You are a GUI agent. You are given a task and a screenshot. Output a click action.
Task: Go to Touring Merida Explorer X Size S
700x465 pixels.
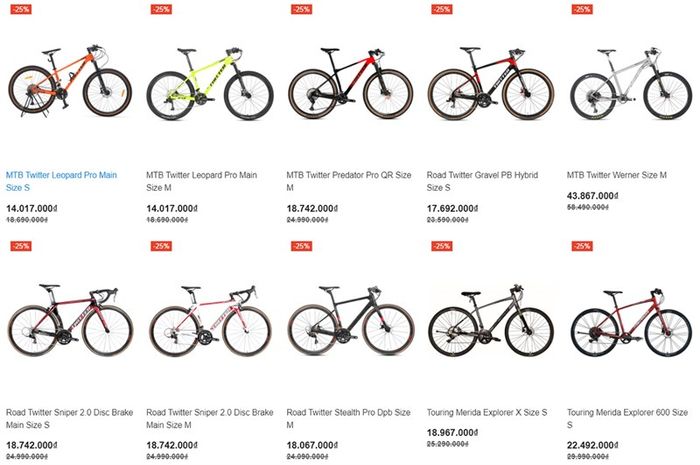click(x=487, y=412)
